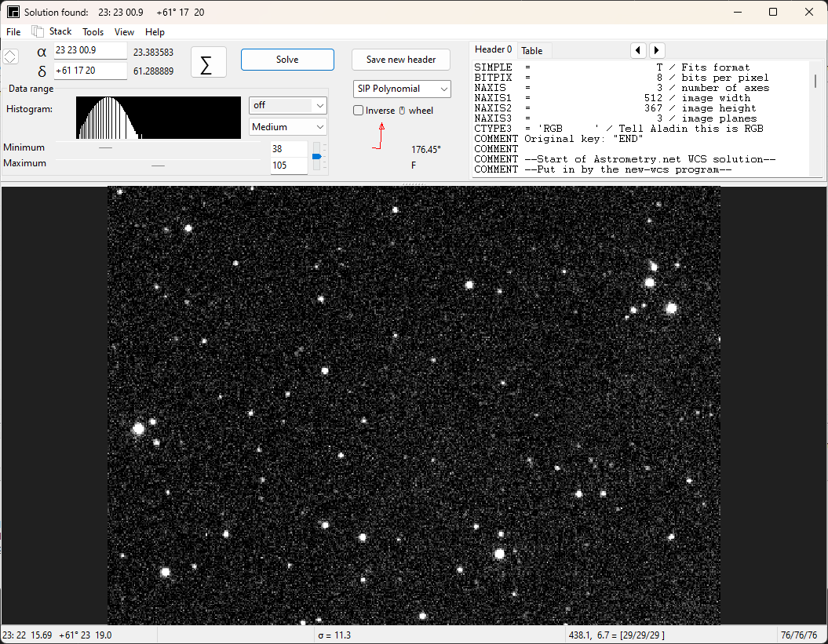Open the Medium stretch dropdown

click(x=287, y=126)
